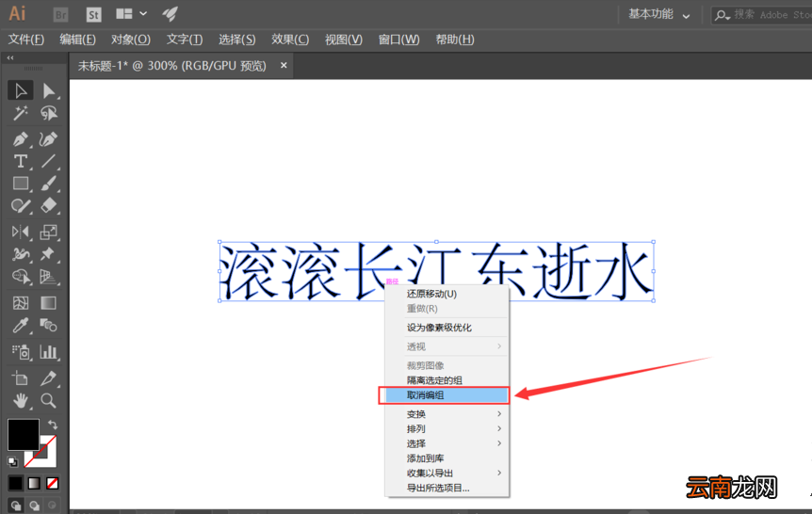Image resolution: width=812 pixels, height=514 pixels.
Task: Open the 编辑(E) menu
Action: 77,40
